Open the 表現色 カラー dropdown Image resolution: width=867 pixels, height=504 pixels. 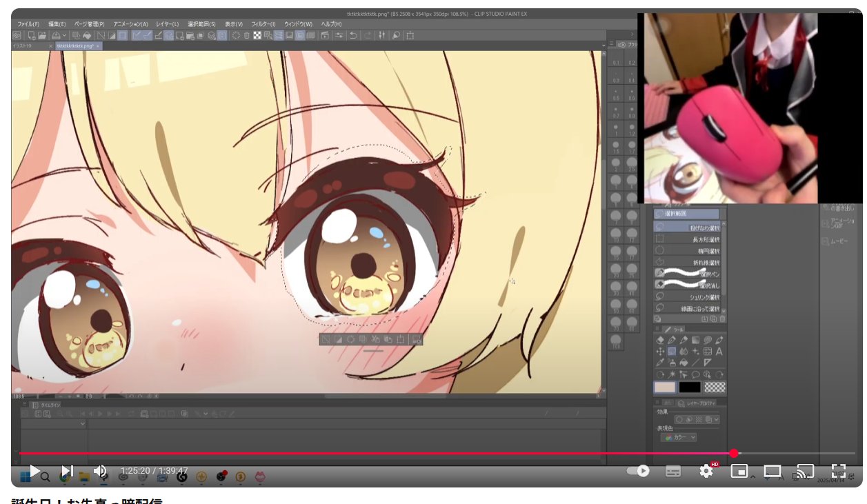pyautogui.click(x=679, y=438)
